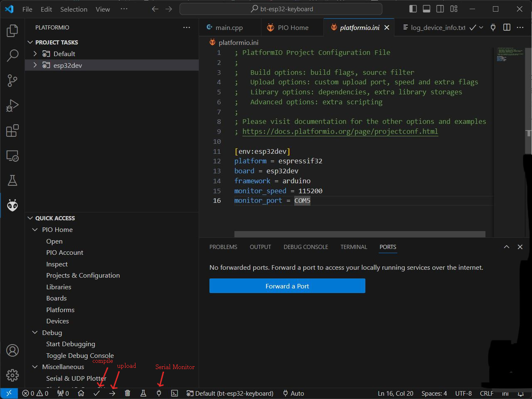Viewport: 532px width, 399px height.
Task: Open the Extensions view
Action: coord(12,131)
